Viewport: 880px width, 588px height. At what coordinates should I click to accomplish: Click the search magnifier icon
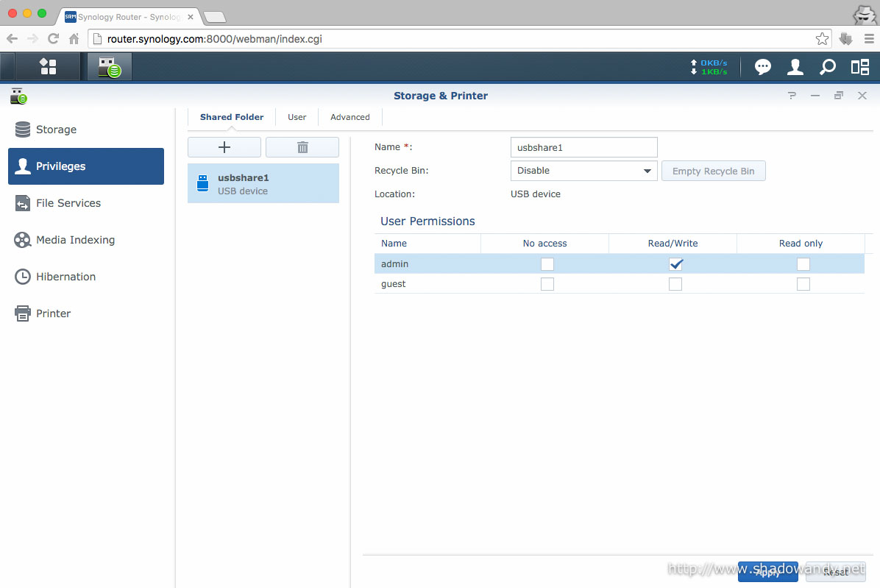click(828, 67)
